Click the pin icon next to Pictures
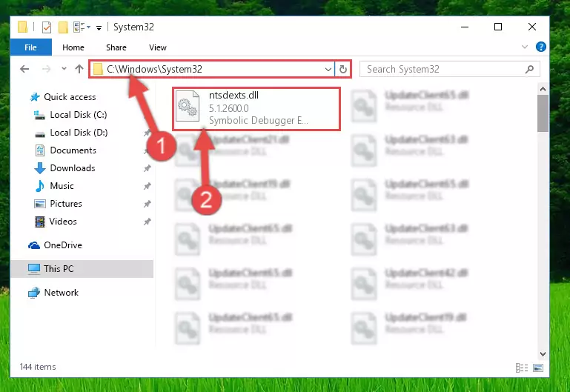This screenshot has height=392, width=570. [147, 204]
